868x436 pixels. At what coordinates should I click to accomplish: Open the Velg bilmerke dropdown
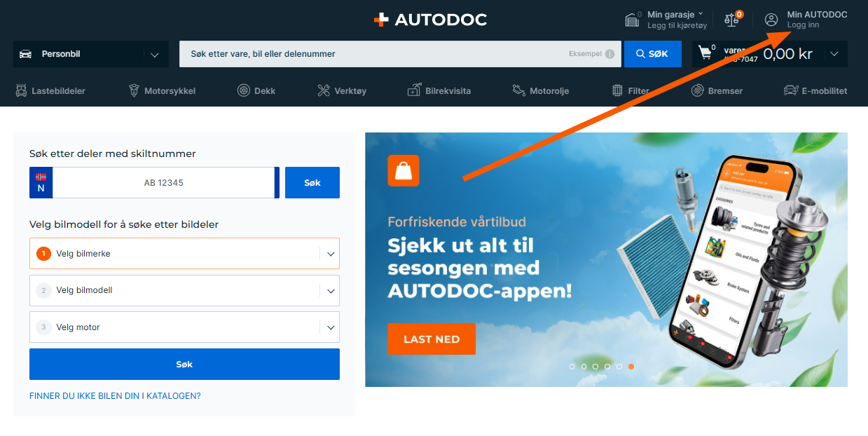pyautogui.click(x=184, y=254)
